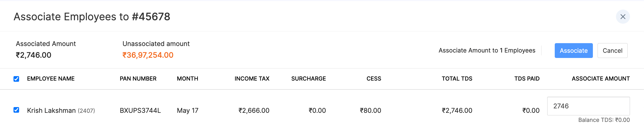Select the Krish Lakshman employee name

coord(51,110)
